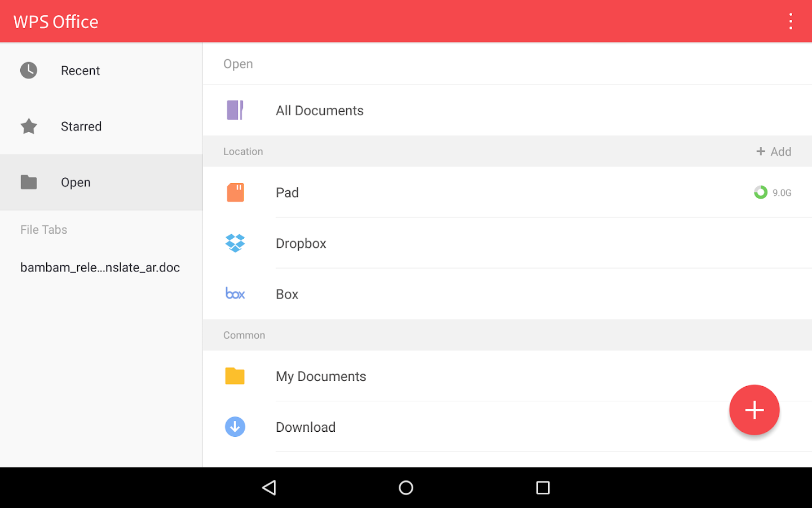Click the All Documents purple icon
Screen dimensions: 812x508
click(235, 110)
